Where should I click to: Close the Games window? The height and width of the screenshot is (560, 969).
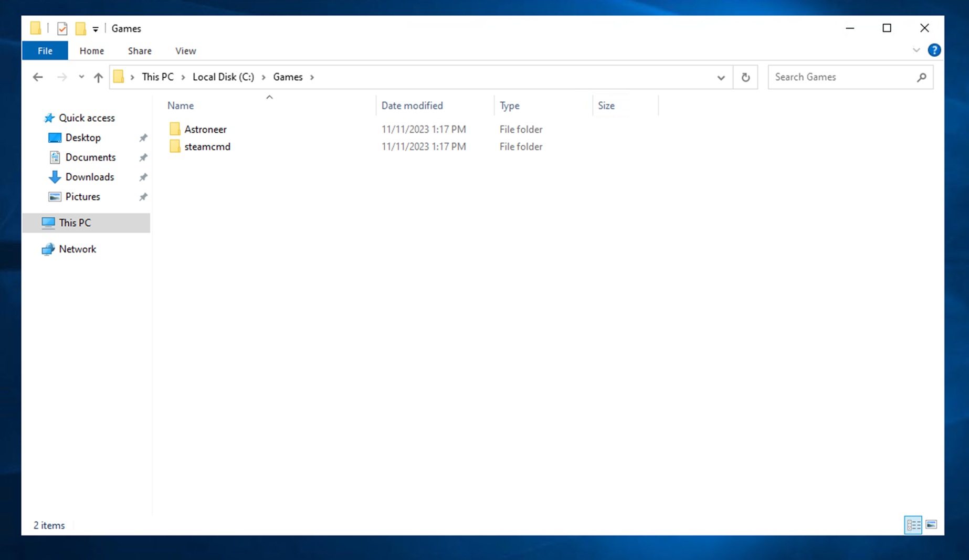[x=924, y=28]
